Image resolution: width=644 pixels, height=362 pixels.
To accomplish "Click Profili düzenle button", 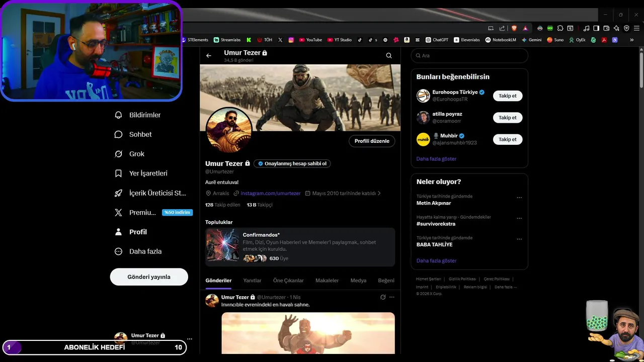I will (372, 141).
